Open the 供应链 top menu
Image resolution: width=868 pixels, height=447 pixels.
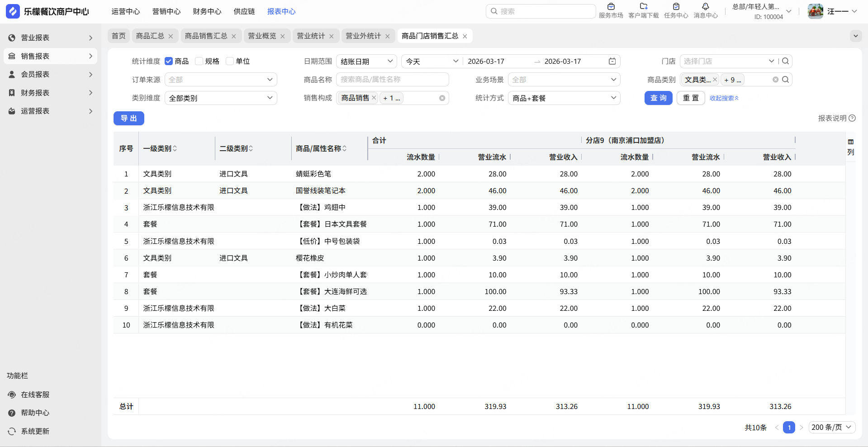pos(244,11)
